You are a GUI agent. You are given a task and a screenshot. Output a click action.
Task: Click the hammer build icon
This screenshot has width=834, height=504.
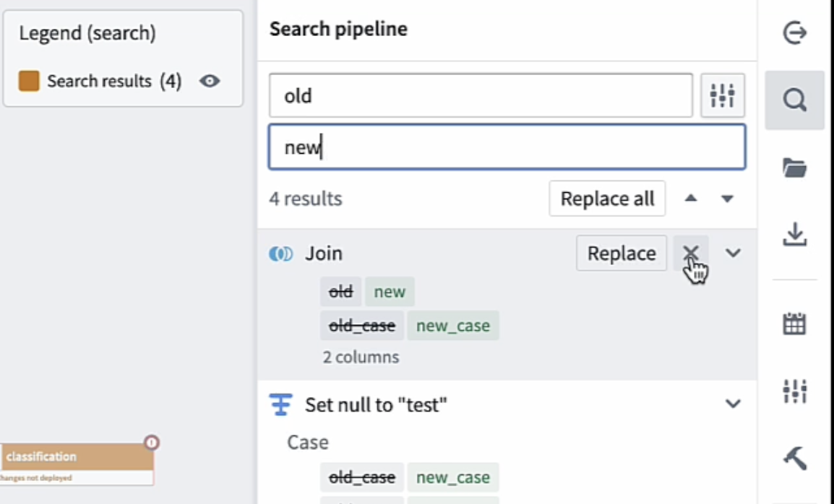coord(795,459)
